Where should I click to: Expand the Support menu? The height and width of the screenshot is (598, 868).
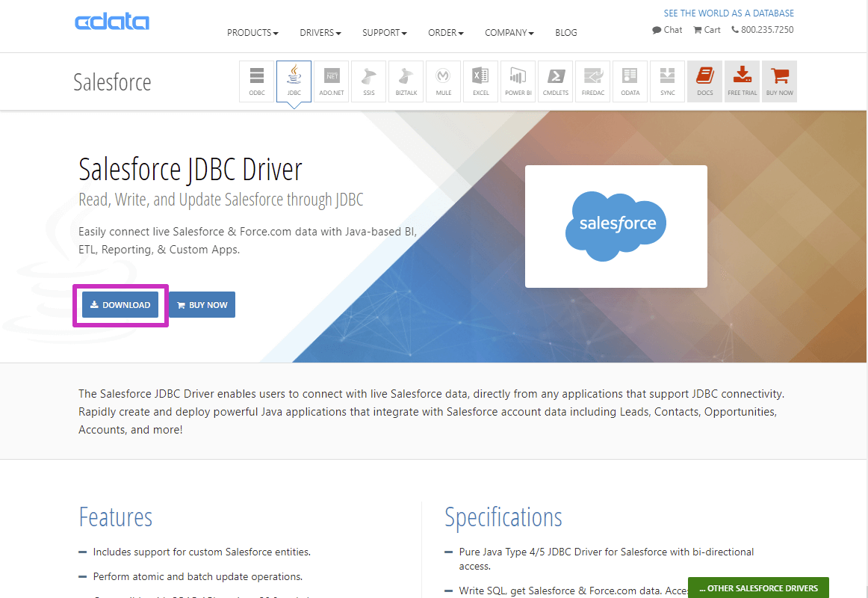pyautogui.click(x=385, y=33)
